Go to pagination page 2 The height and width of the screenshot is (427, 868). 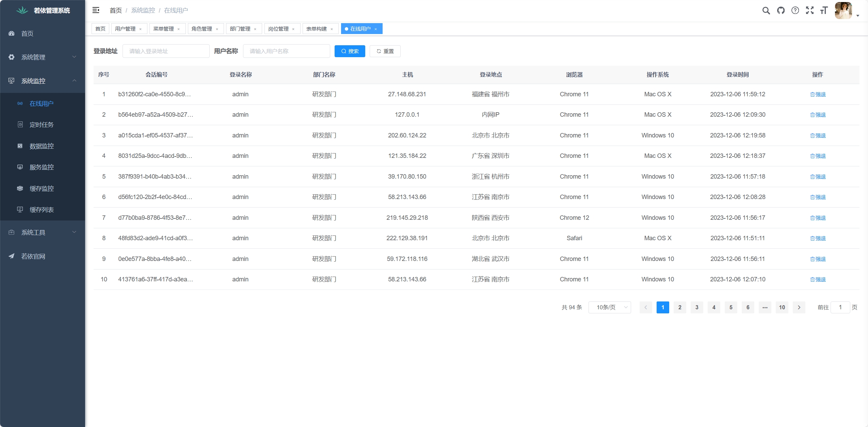coord(680,307)
